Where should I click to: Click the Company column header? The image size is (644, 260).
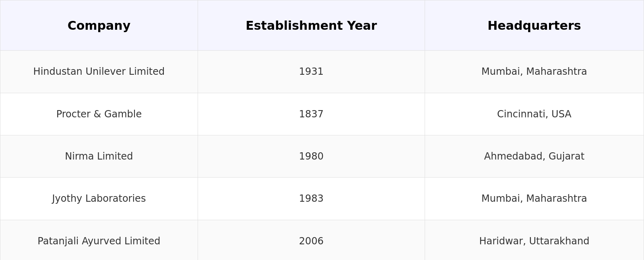coord(99,26)
